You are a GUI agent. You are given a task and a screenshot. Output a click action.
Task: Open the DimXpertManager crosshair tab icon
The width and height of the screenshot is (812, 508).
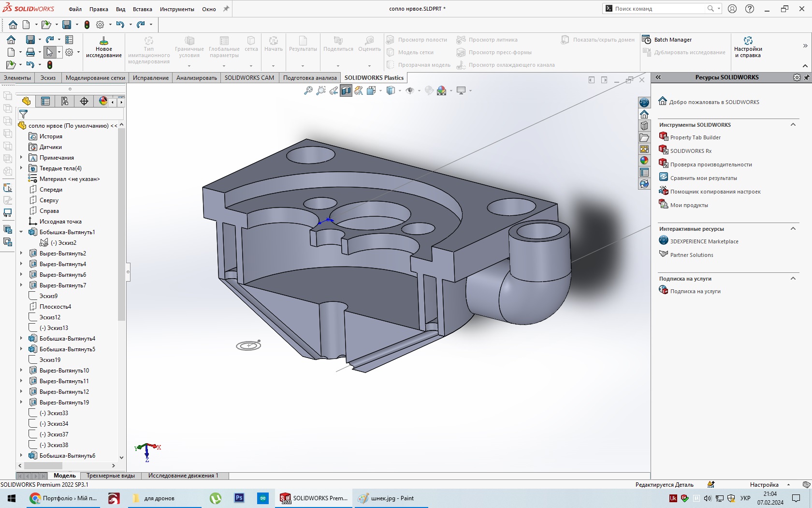pos(84,101)
